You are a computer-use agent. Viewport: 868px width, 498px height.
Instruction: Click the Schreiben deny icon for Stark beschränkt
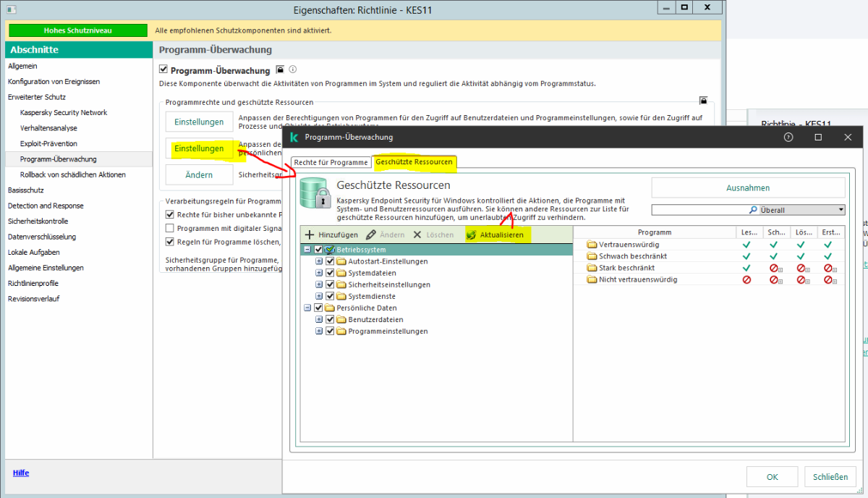coord(774,268)
